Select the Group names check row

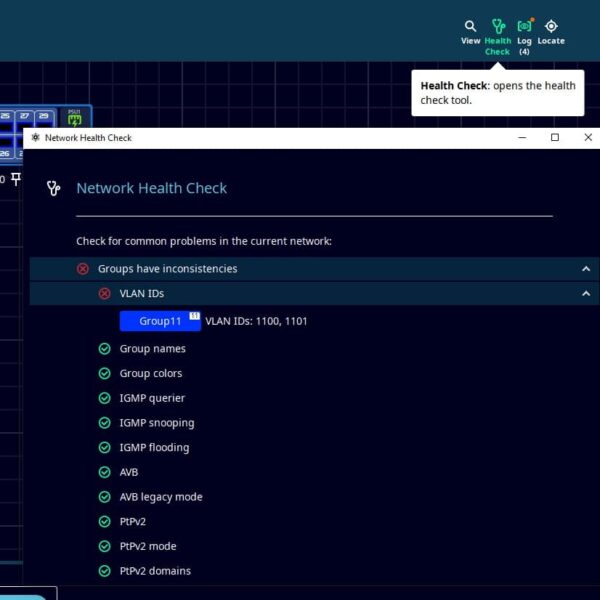152,349
